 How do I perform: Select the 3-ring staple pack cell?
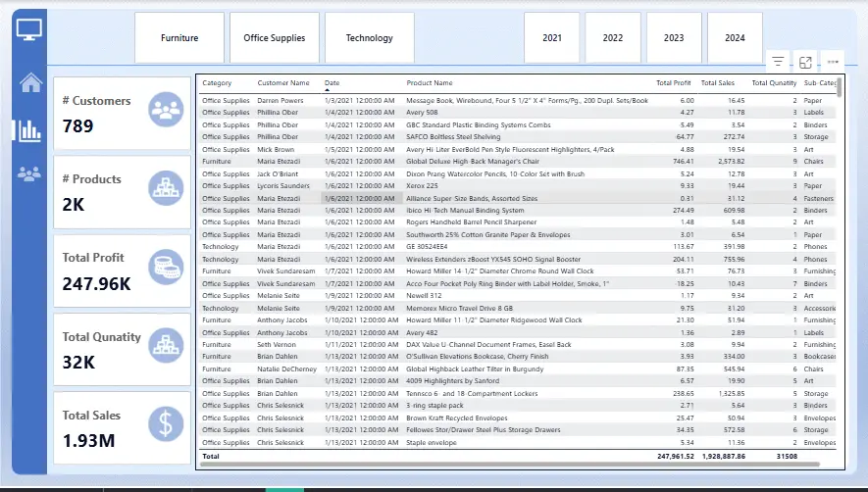(x=435, y=405)
